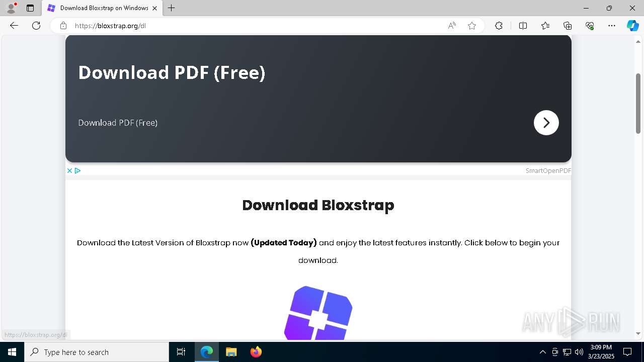The width and height of the screenshot is (644, 362).
Task: Open the Collections icon
Action: tap(568, 26)
